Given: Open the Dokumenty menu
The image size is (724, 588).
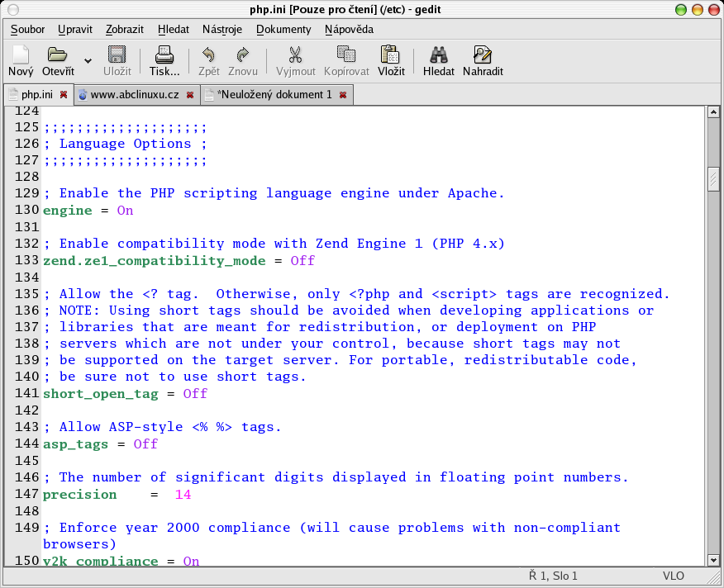Looking at the screenshot, I should point(283,30).
